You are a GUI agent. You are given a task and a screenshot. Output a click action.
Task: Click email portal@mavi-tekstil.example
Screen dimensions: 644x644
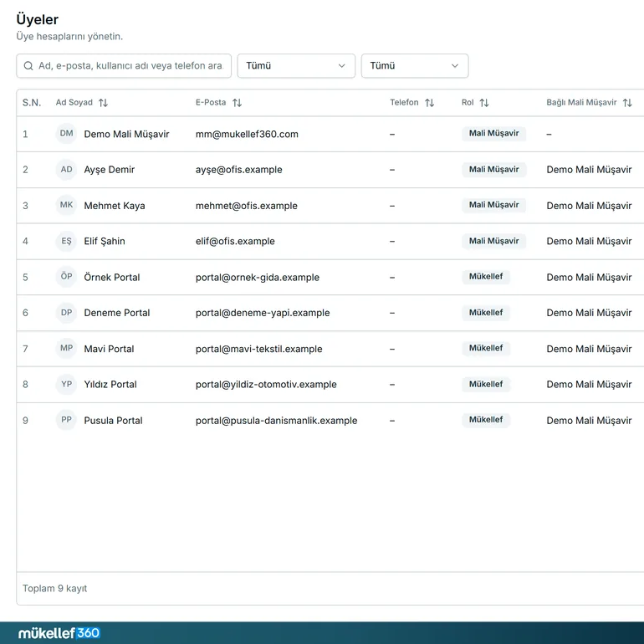pos(258,349)
